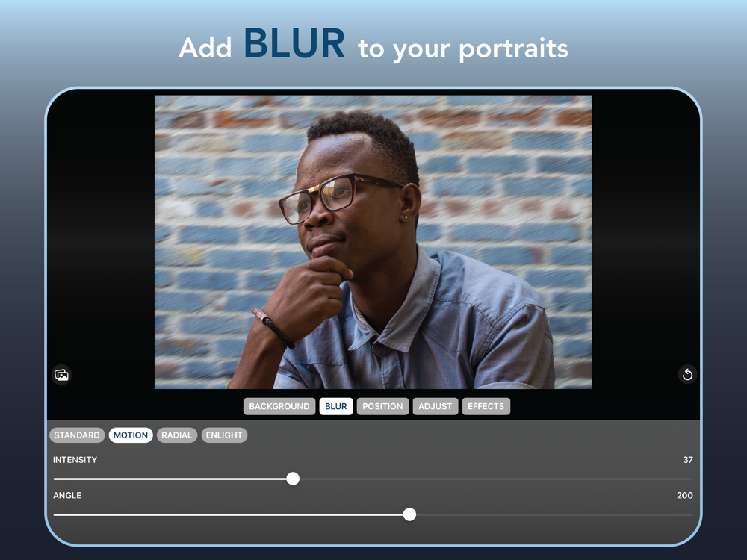Click the INTENSITY label
The width and height of the screenshot is (747, 560).
[x=75, y=459]
